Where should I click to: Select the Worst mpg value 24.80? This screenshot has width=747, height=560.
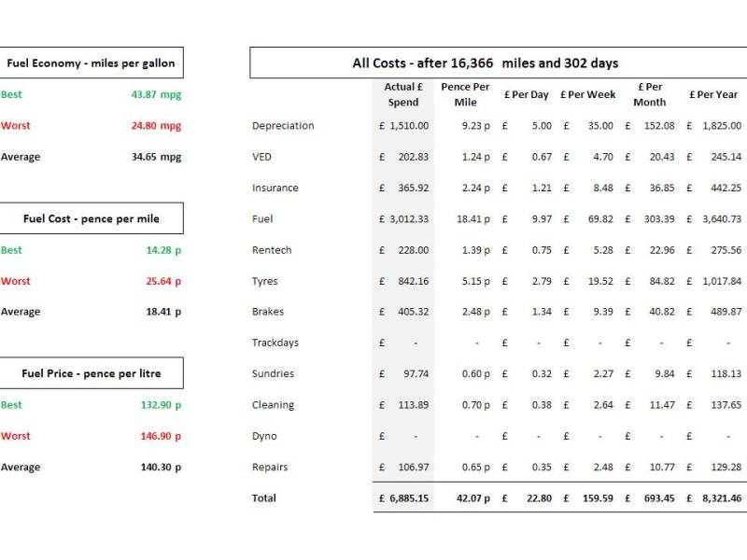tap(156, 126)
